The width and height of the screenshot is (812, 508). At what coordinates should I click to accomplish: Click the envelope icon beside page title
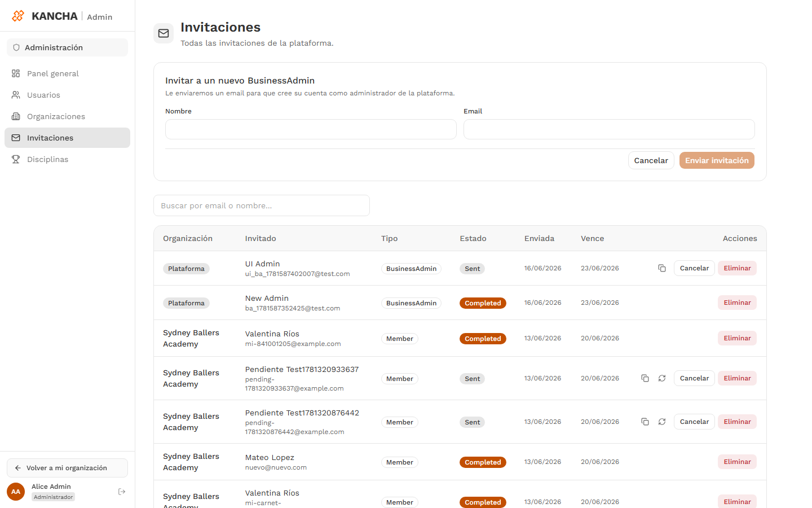pos(164,33)
